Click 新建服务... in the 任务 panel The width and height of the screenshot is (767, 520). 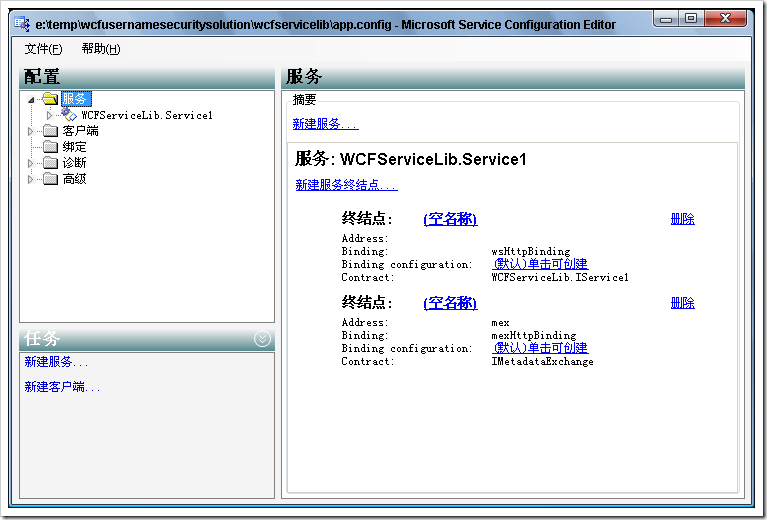tap(56, 362)
